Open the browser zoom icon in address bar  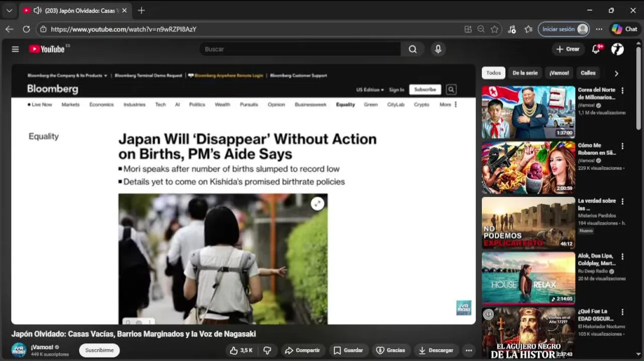481,29
